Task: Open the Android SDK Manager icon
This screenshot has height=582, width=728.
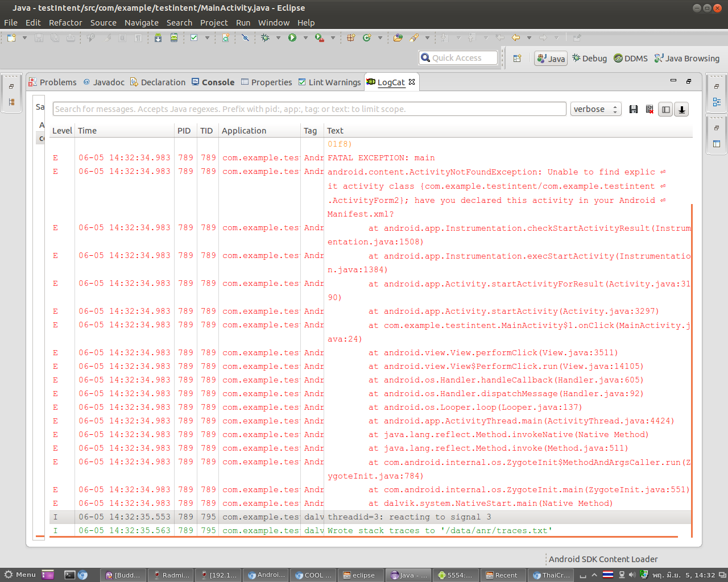Action: [x=158, y=38]
